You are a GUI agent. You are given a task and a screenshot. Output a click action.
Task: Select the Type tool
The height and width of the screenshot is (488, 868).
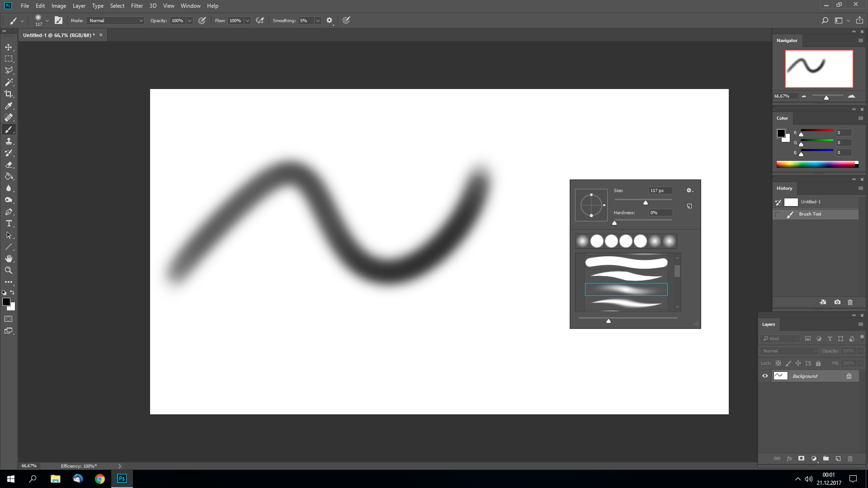click(x=9, y=224)
